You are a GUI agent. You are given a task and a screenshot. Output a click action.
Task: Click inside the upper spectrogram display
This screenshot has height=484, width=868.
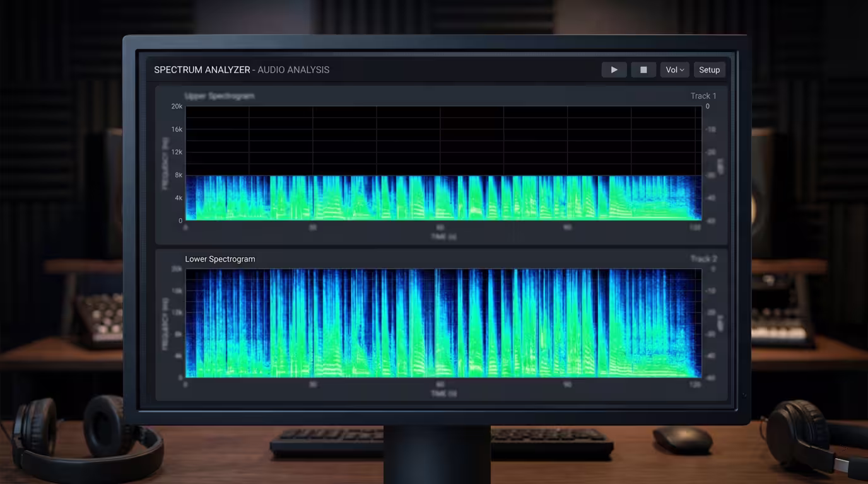point(443,163)
